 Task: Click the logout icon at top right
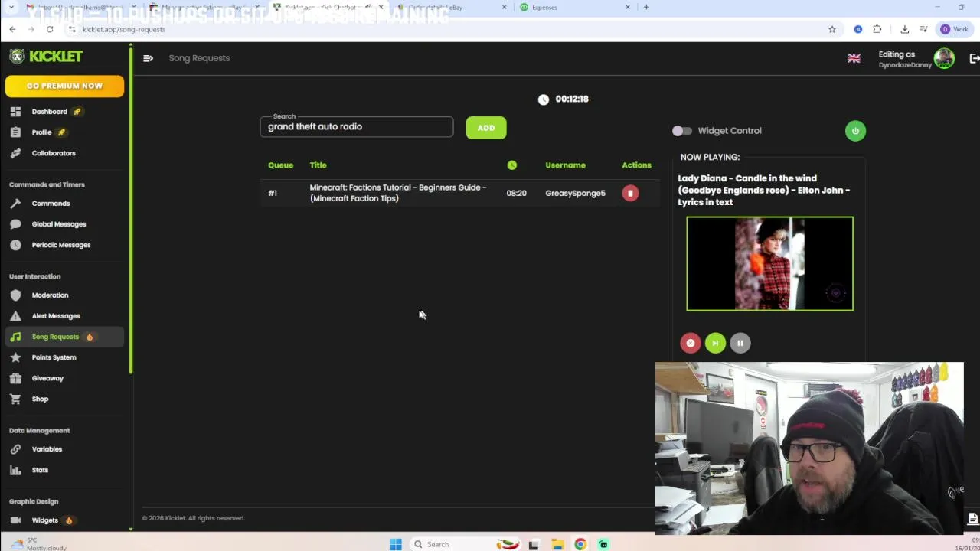click(974, 58)
